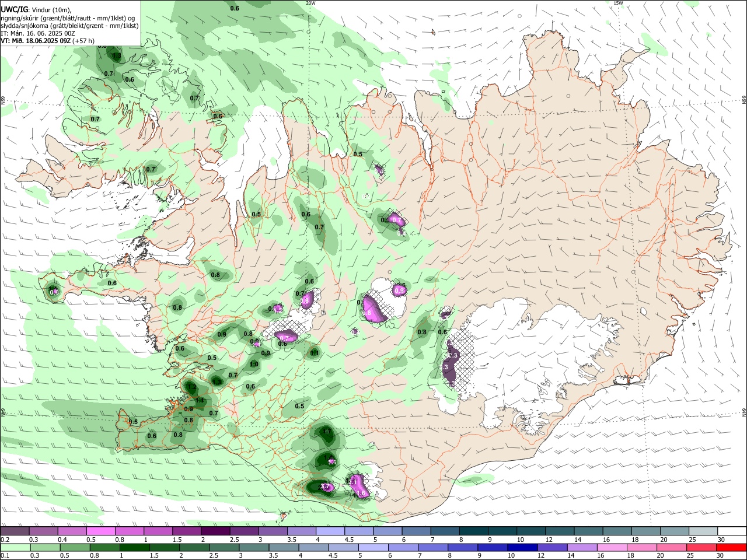Click the "IT: Mán. 16. 06. 2025 00Z" line
This screenshot has height=560, width=747.
click(x=38, y=33)
